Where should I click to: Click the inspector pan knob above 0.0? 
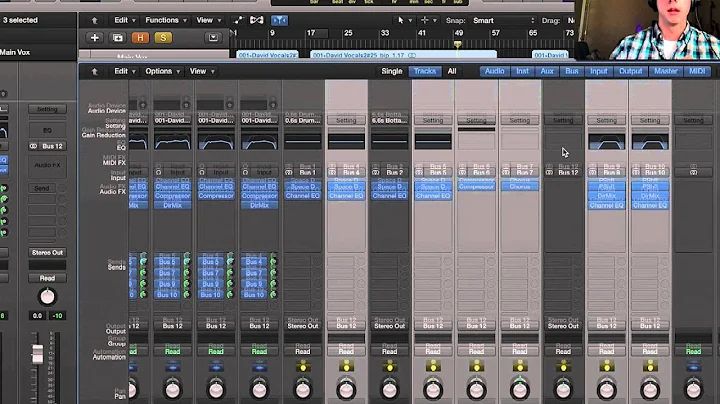point(47,297)
